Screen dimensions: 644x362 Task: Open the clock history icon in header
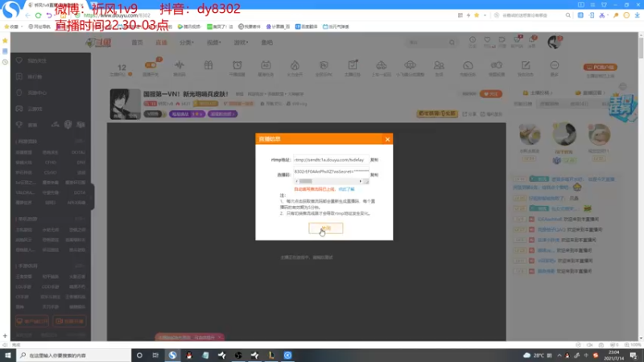coord(473,40)
